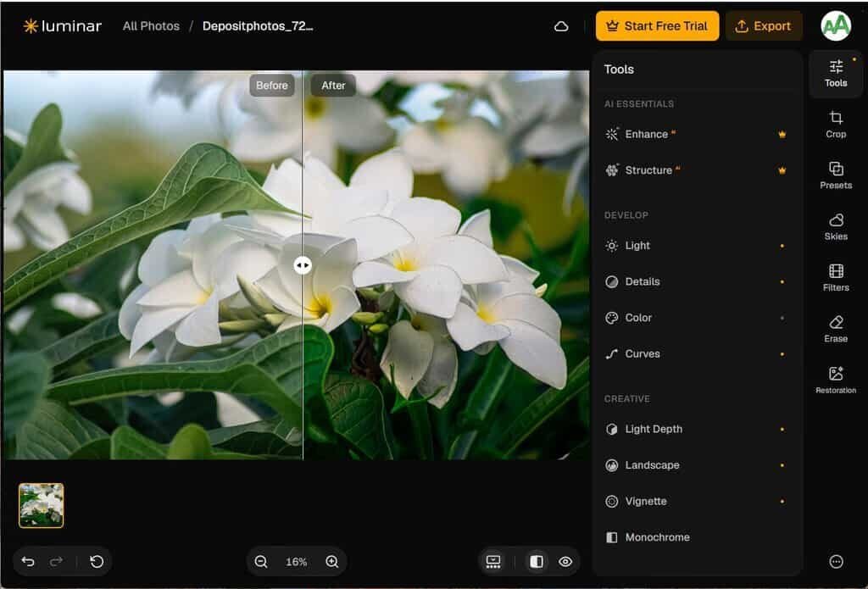Viewport: 868px width, 589px height.
Task: Open the user profile avatar
Action: [835, 26]
